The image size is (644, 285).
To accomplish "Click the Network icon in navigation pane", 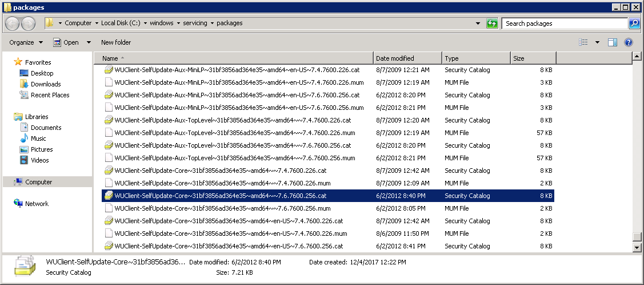I will [18, 204].
